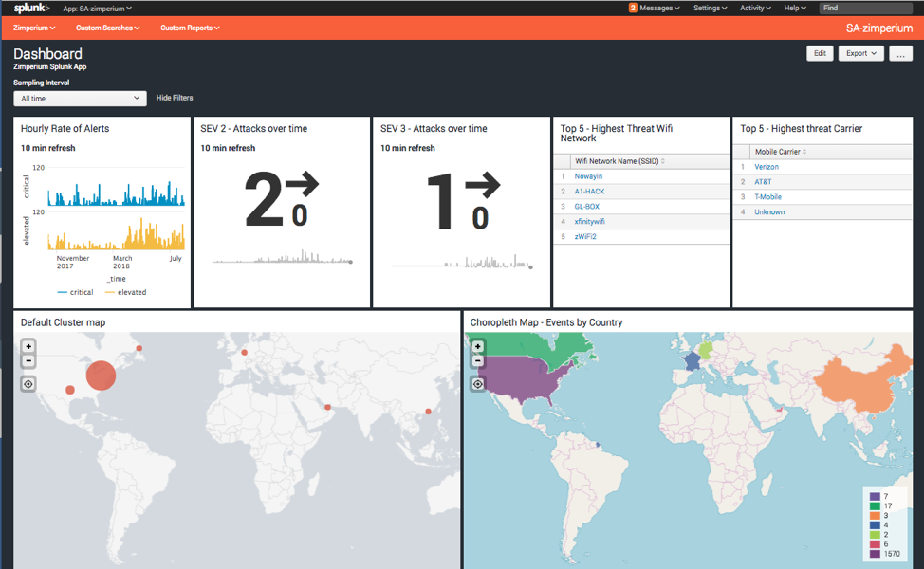This screenshot has width=924, height=569.
Task: Click the red cluster over eastern Canada
Action: click(x=139, y=348)
